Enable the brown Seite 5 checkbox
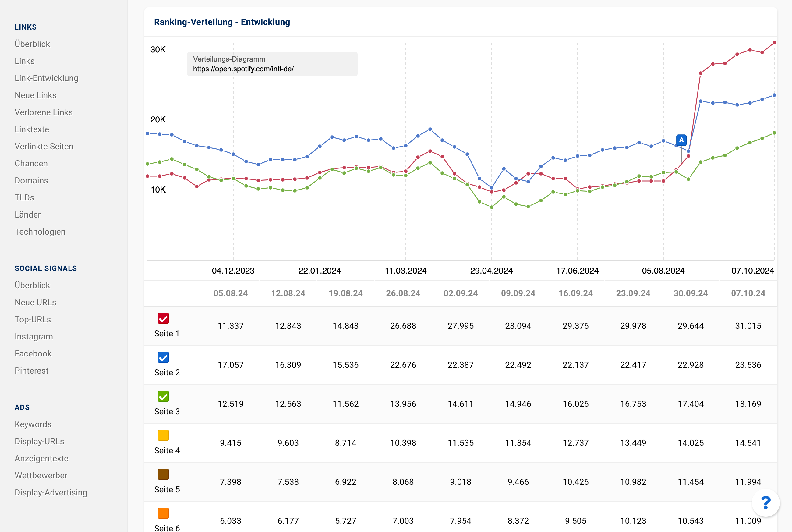Viewport: 792px width, 532px height. (x=163, y=474)
